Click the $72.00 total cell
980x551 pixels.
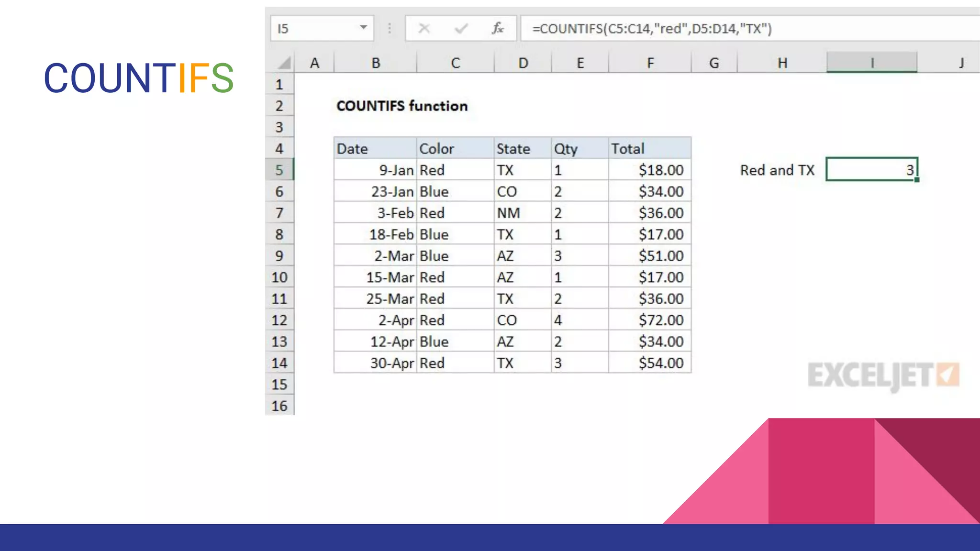point(650,320)
